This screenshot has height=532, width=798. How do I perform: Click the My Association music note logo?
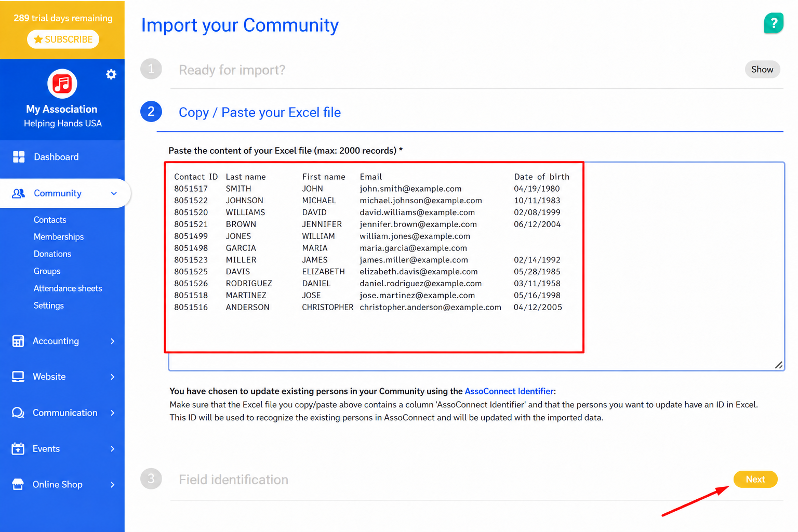pyautogui.click(x=62, y=84)
